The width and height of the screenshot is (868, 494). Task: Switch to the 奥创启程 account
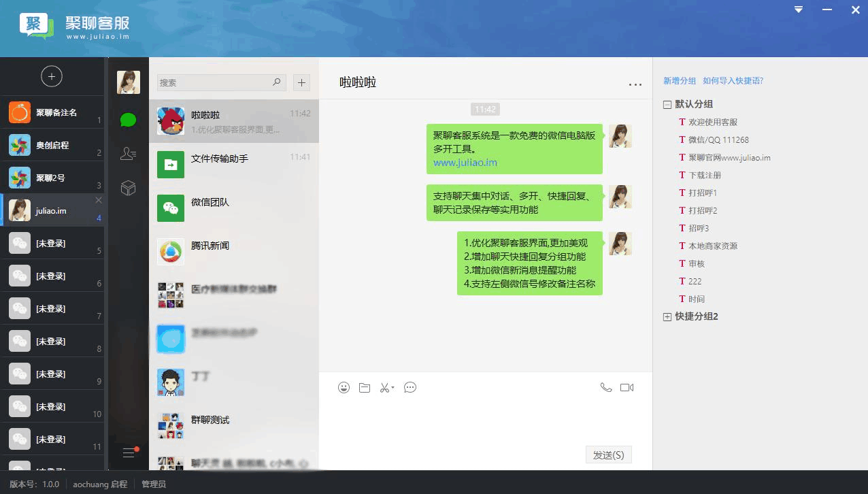[x=52, y=145]
